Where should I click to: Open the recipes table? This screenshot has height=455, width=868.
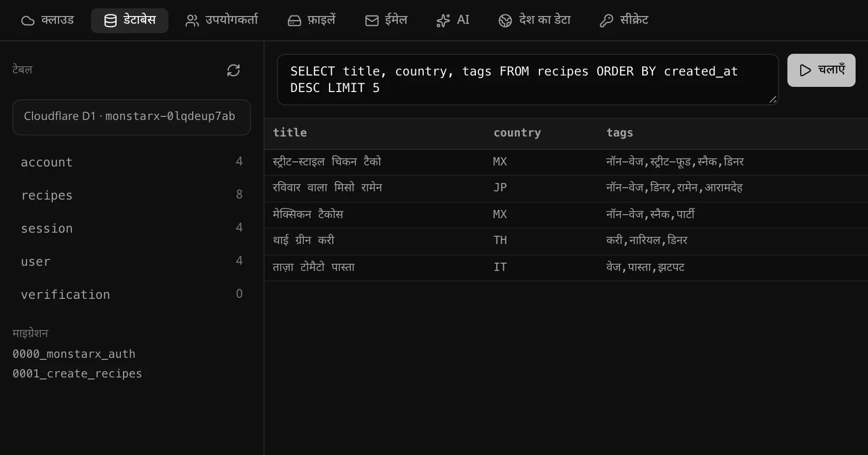(x=132, y=195)
